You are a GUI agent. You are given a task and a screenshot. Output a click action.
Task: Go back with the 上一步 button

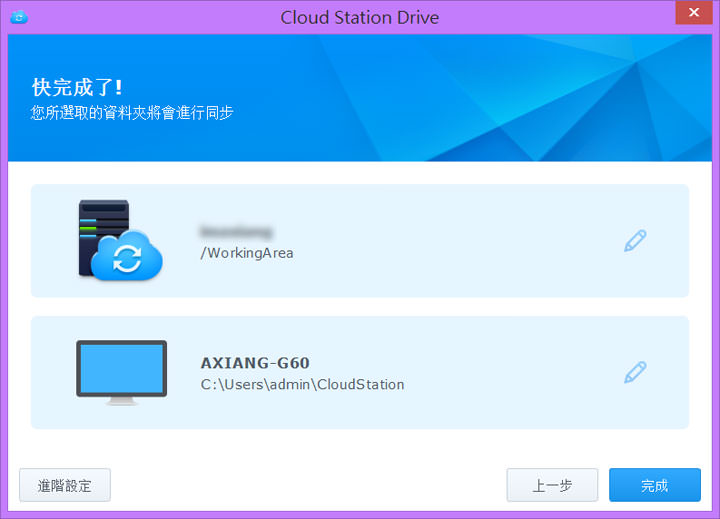click(x=552, y=485)
